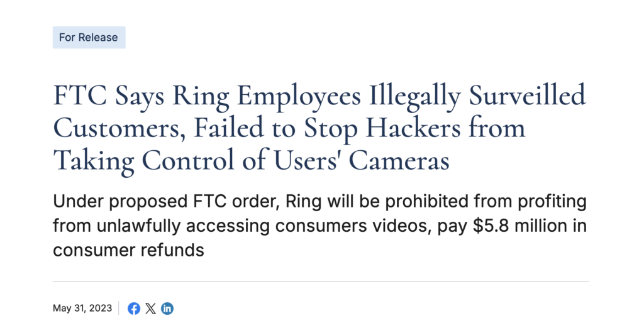This screenshot has width=644, height=328.
Task: Click the May 31, 2023 date
Action: pos(82,308)
